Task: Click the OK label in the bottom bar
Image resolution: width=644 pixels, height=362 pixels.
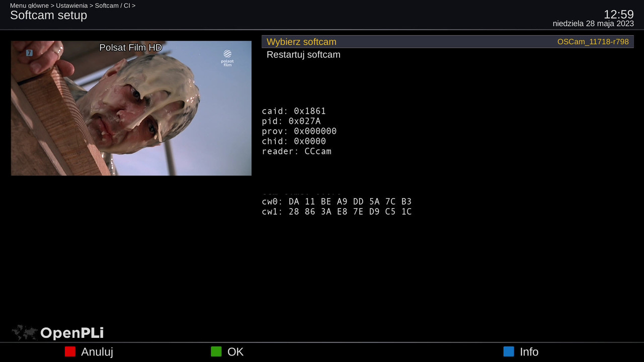Action: (x=235, y=352)
